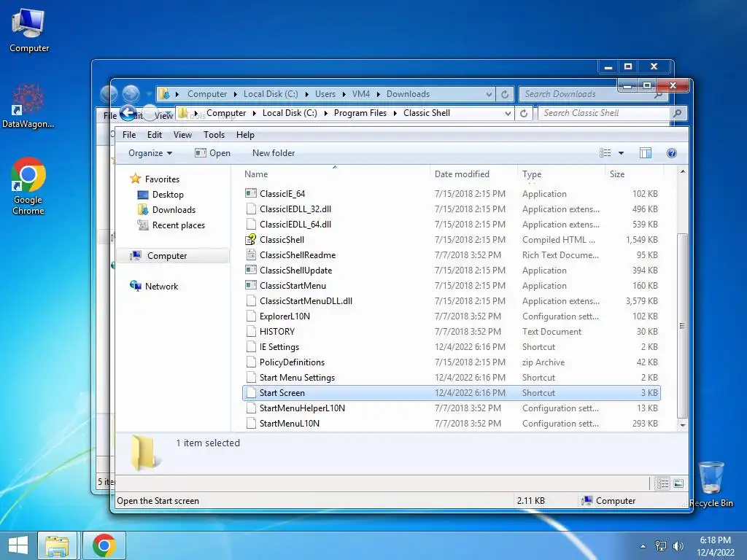Open the Recycle Bin
This screenshot has height=560, width=747.
coord(711,484)
